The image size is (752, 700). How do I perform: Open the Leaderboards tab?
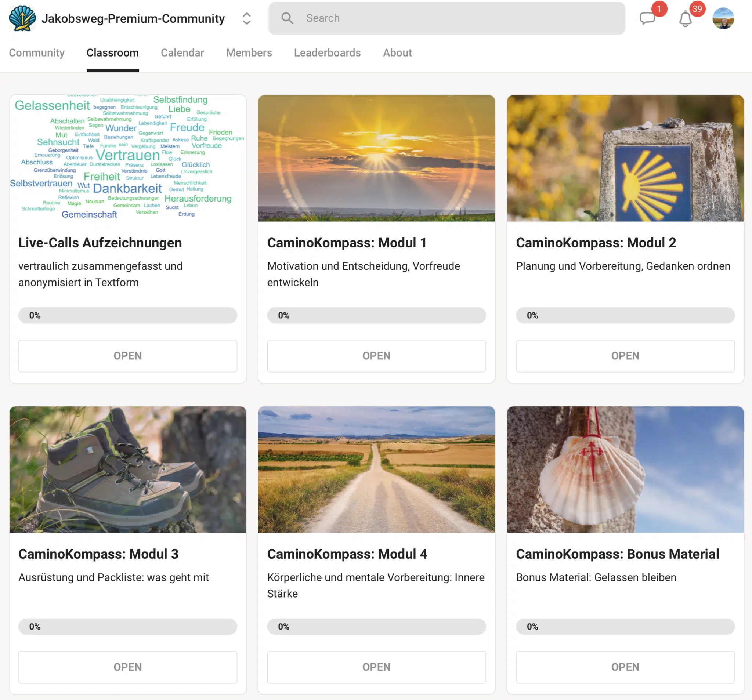tap(327, 52)
